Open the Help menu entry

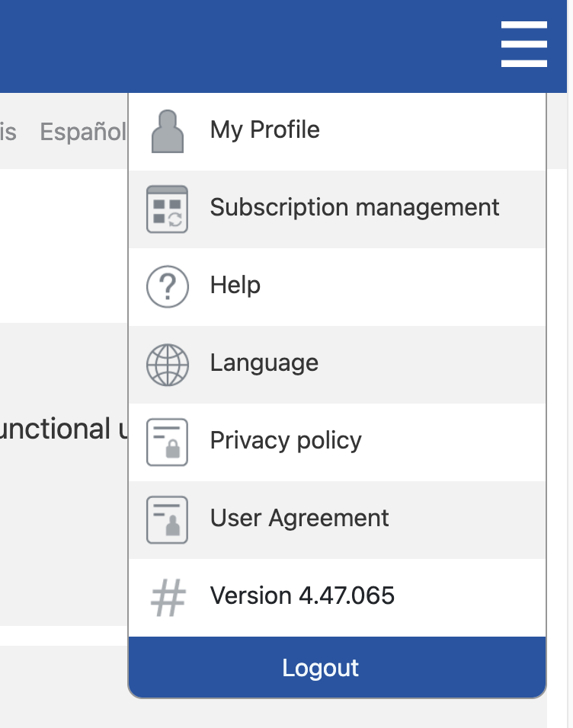pyautogui.click(x=235, y=286)
